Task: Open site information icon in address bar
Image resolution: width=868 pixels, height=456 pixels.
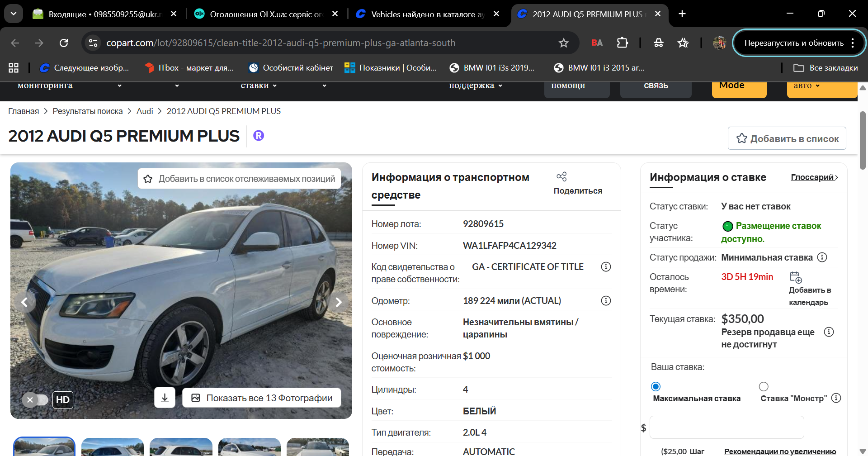Action: (93, 43)
